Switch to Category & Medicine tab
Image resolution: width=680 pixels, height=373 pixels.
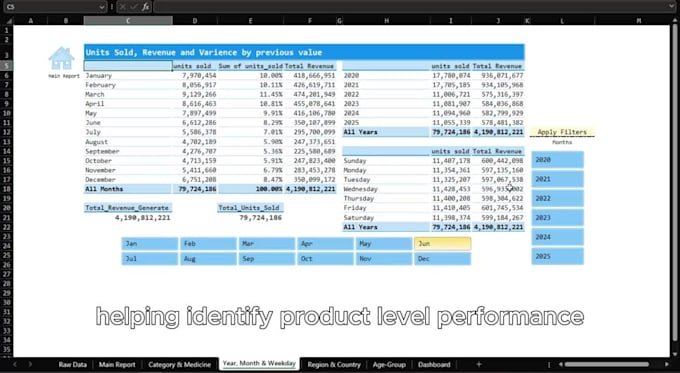tap(180, 365)
